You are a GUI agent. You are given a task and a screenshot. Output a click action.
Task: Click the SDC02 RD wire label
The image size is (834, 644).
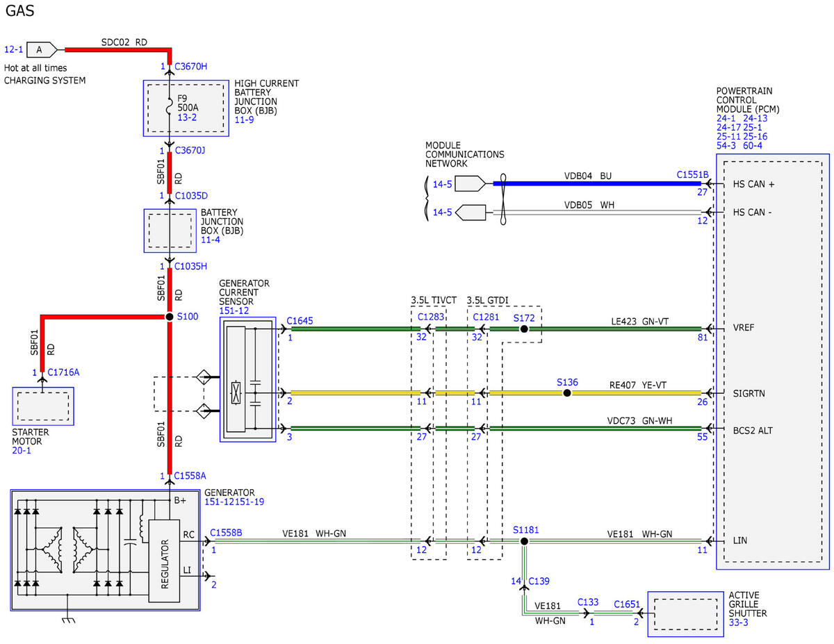click(124, 42)
